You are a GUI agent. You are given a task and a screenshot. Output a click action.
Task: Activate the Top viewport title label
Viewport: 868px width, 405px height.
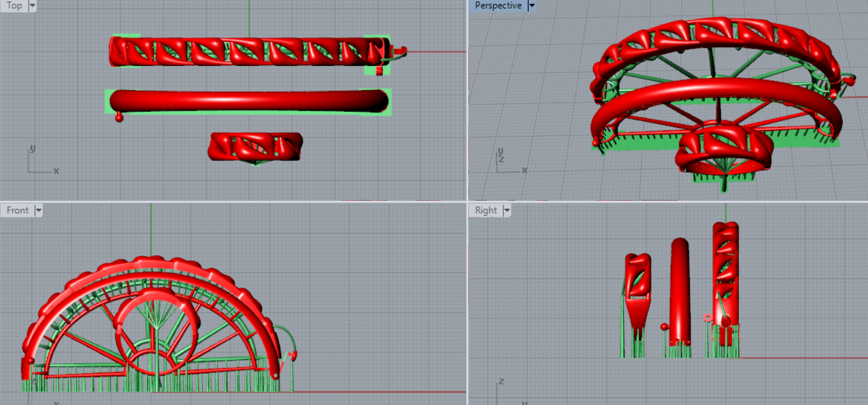click(x=14, y=6)
